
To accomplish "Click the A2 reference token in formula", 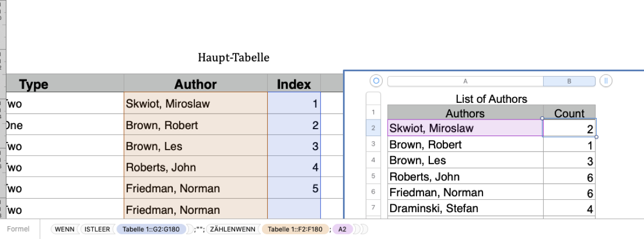I will 342,229.
